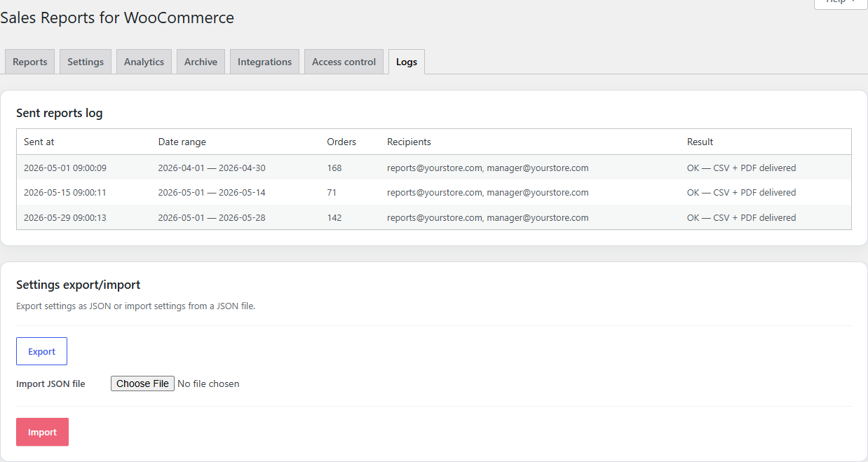
Task: Go to the Archive tab
Action: tap(201, 62)
